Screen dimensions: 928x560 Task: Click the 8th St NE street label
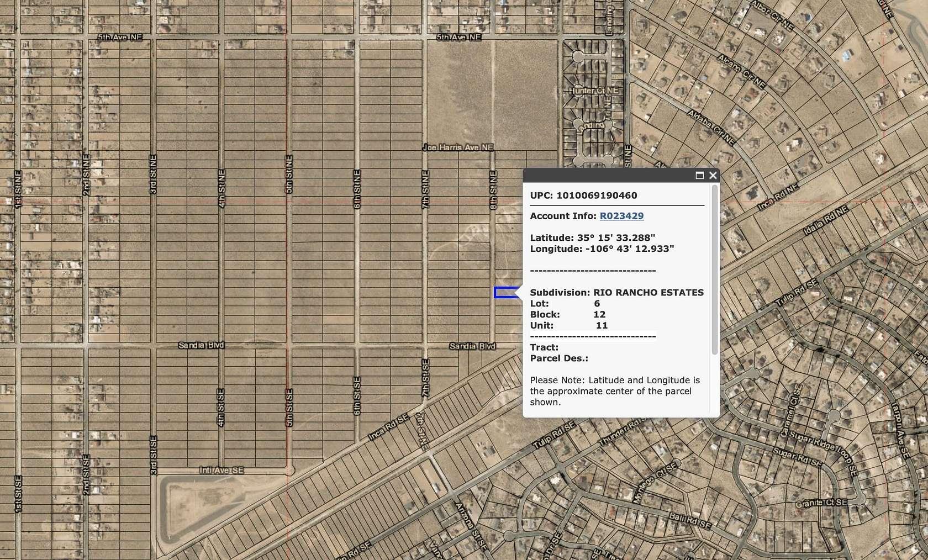[493, 190]
